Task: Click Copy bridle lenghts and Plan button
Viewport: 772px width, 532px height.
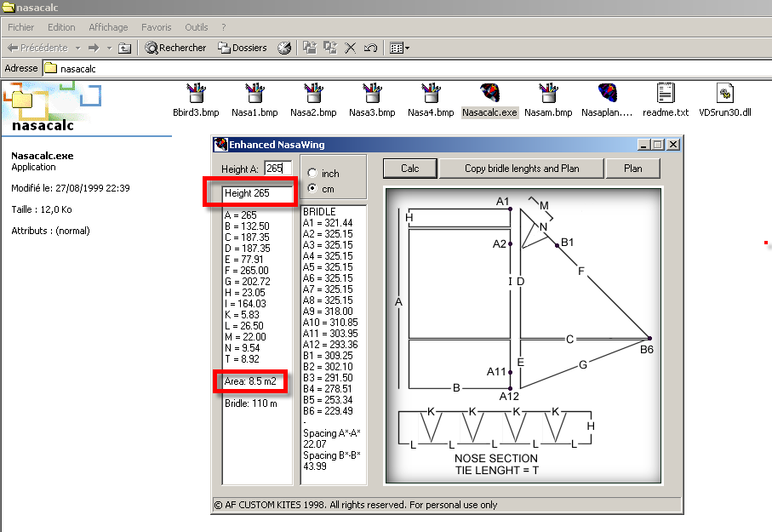Action: [522, 169]
